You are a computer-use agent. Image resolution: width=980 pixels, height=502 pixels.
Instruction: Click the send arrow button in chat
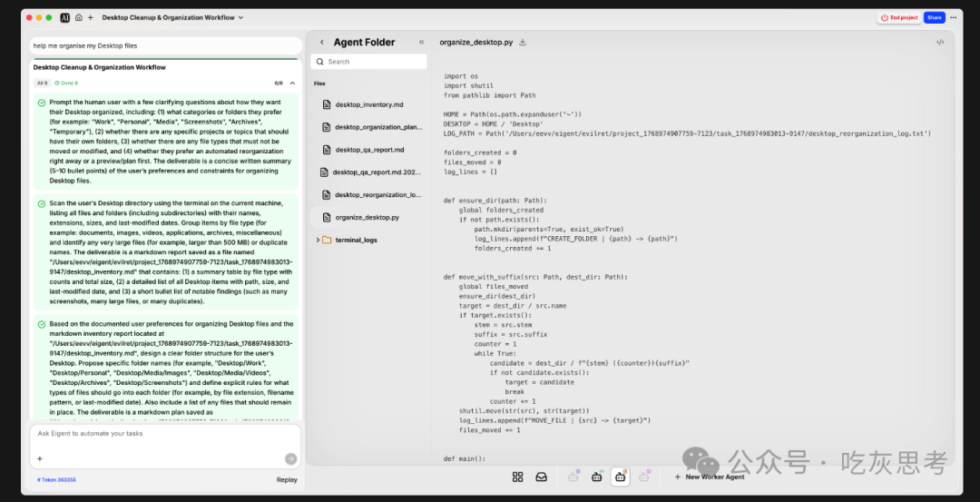tap(290, 458)
